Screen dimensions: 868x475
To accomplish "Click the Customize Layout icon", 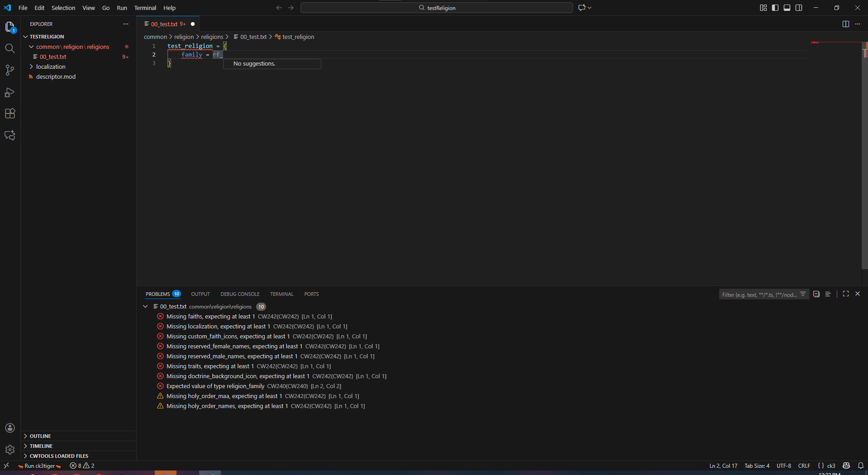I will (x=763, y=8).
